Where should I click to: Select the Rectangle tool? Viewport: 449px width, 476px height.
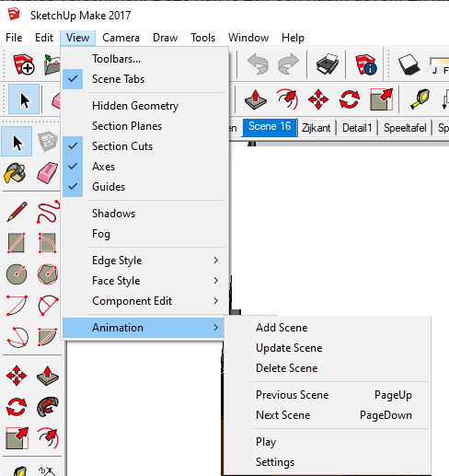click(17, 243)
